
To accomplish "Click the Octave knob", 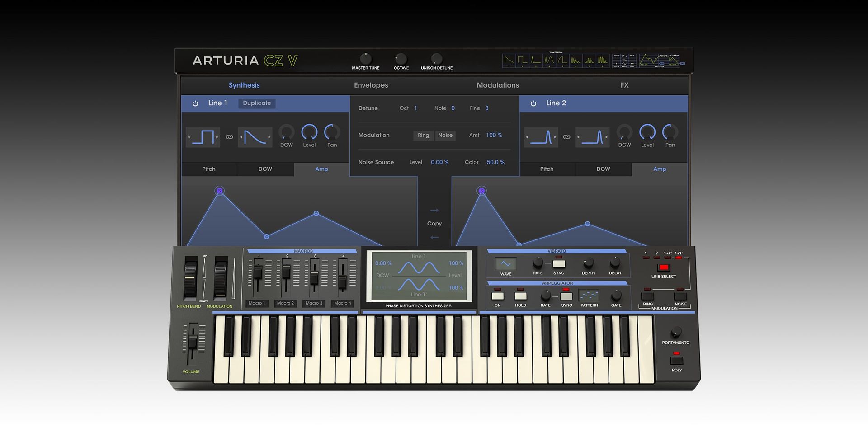I will 401,59.
